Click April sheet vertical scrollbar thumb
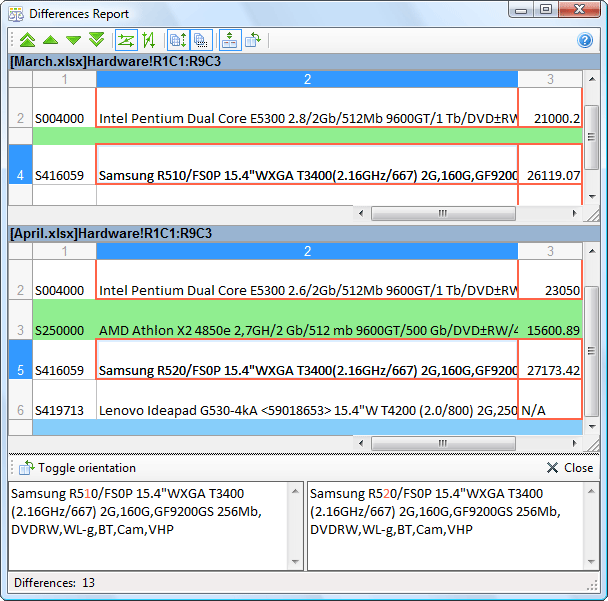The height and width of the screenshot is (601, 608). [592, 351]
